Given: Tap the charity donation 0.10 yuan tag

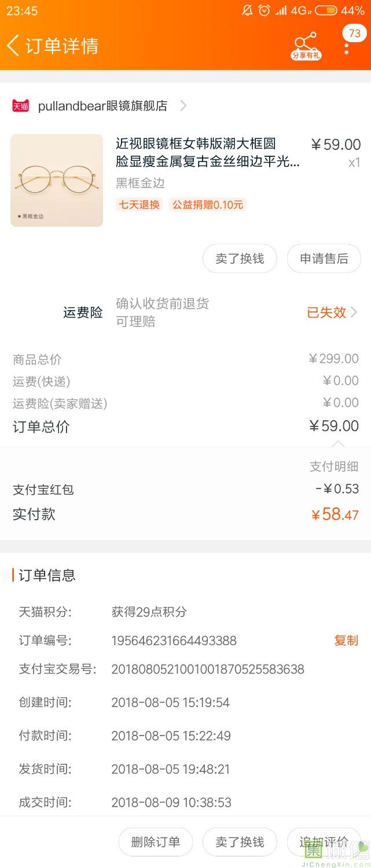Looking at the screenshot, I should [207, 204].
